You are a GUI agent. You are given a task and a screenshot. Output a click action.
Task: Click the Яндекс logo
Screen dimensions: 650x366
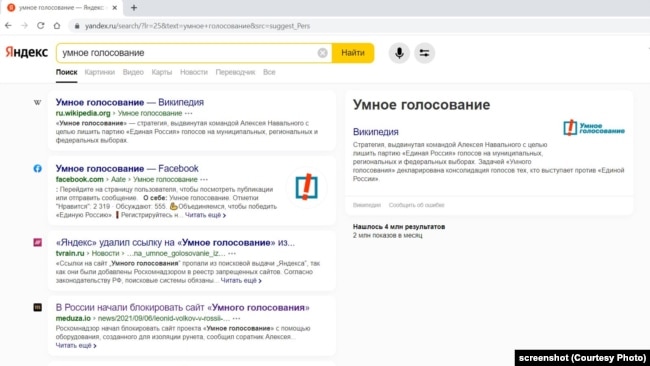pyautogui.click(x=27, y=52)
